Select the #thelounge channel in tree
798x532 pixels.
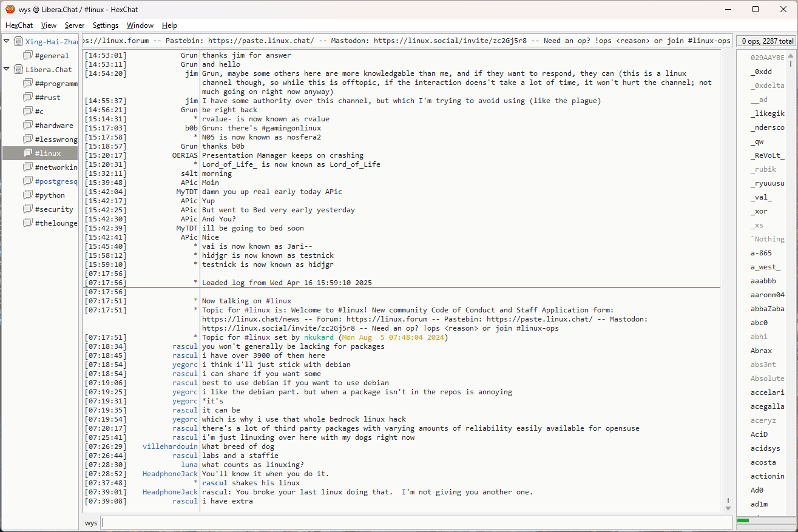pos(56,223)
